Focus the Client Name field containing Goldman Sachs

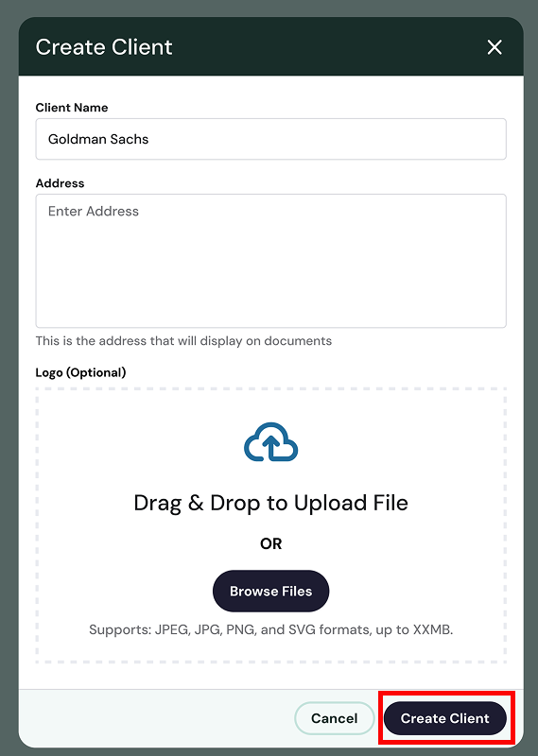(x=270, y=139)
